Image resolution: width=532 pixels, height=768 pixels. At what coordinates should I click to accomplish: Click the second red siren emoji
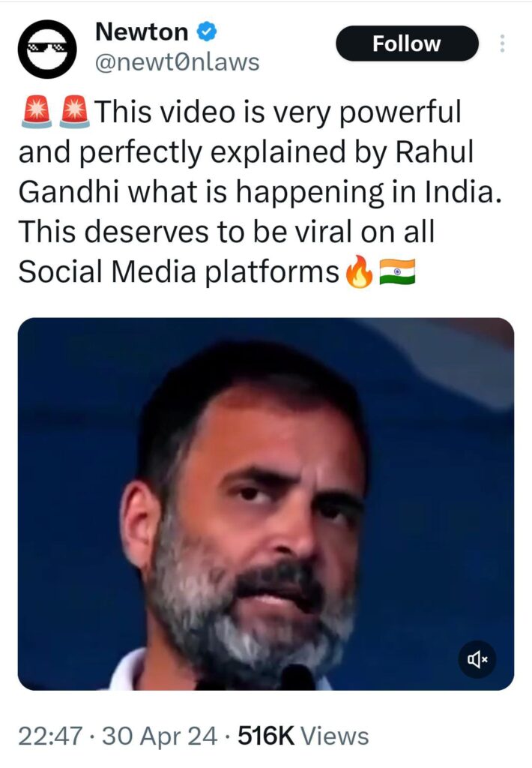(73, 112)
